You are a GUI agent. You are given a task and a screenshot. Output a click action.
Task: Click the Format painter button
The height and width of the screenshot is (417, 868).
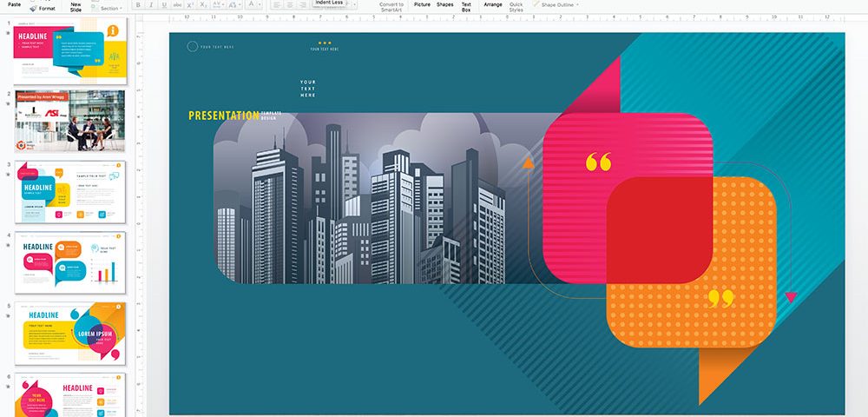pyautogui.click(x=46, y=7)
